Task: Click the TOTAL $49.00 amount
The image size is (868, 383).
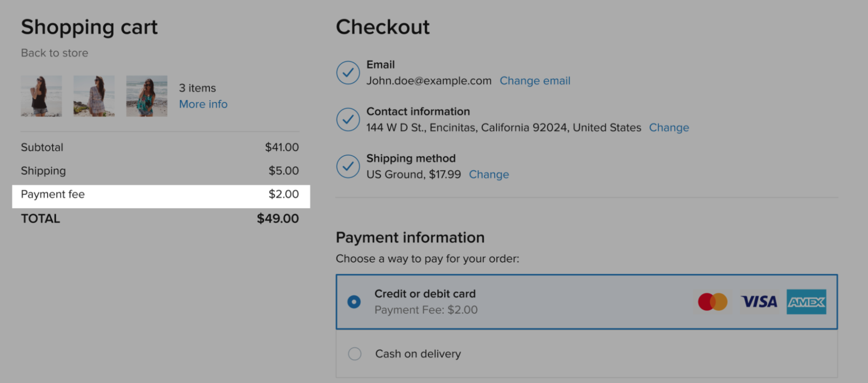Action: (x=278, y=219)
